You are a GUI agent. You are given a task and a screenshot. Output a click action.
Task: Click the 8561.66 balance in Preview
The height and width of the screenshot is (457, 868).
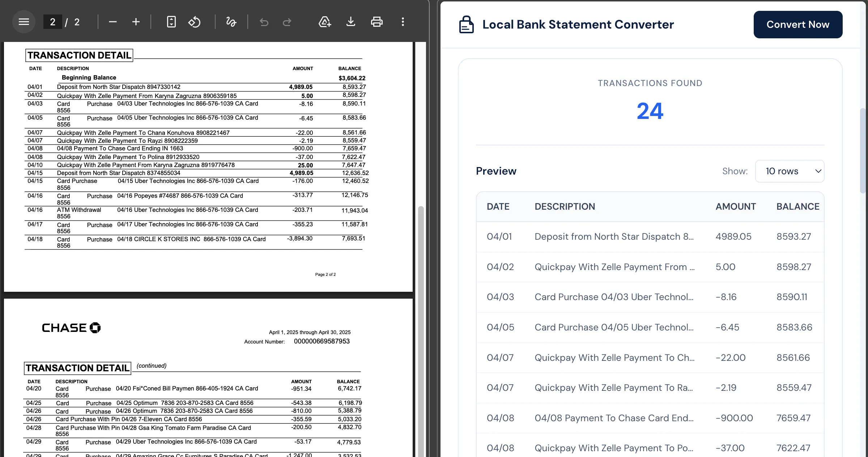click(x=793, y=358)
